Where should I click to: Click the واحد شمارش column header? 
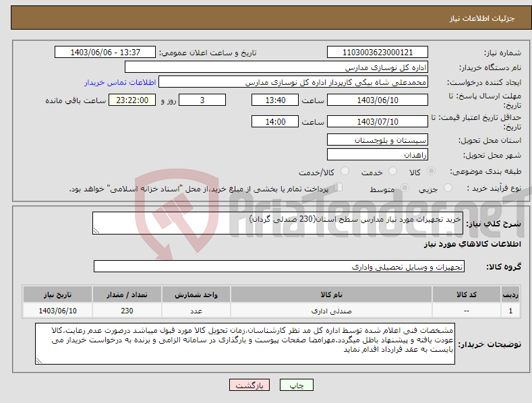coord(196,294)
